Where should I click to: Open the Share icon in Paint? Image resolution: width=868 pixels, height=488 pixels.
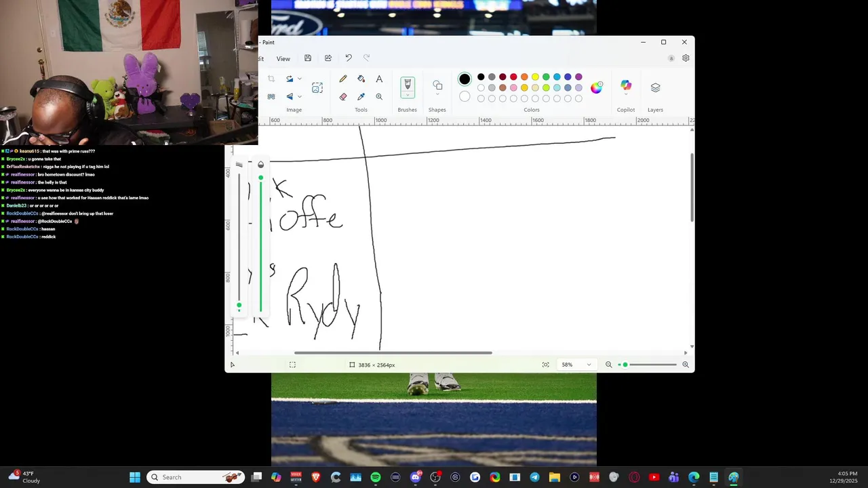click(328, 58)
